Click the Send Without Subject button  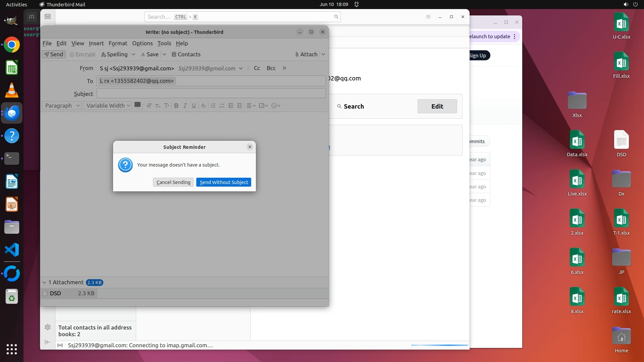224,182
